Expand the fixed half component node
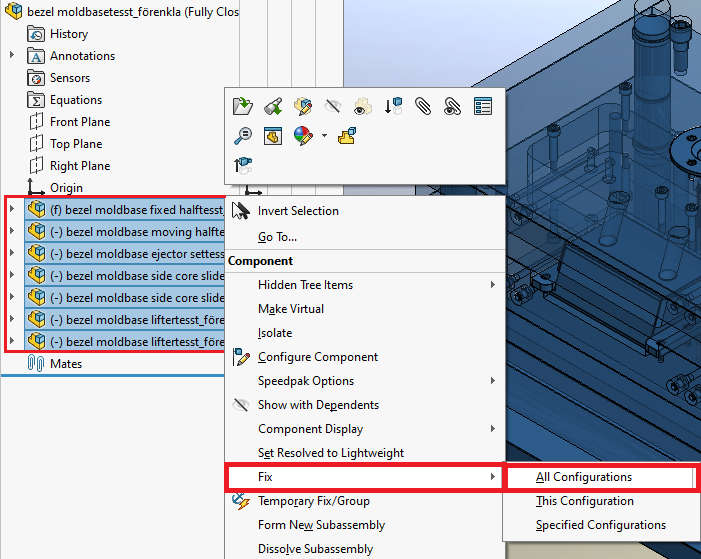 click(12, 210)
